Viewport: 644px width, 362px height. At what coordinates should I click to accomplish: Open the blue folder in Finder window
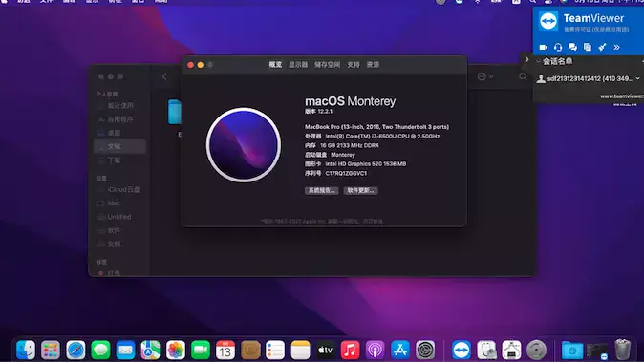pos(175,112)
